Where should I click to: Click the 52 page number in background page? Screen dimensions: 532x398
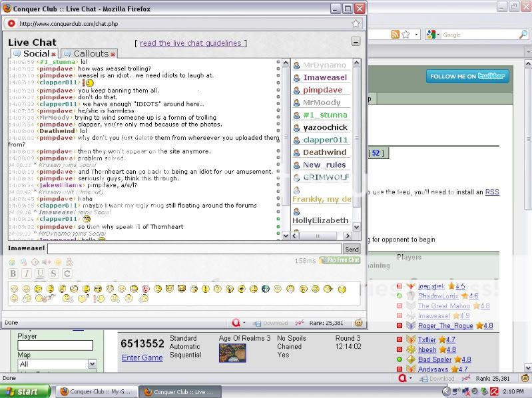tap(376, 153)
